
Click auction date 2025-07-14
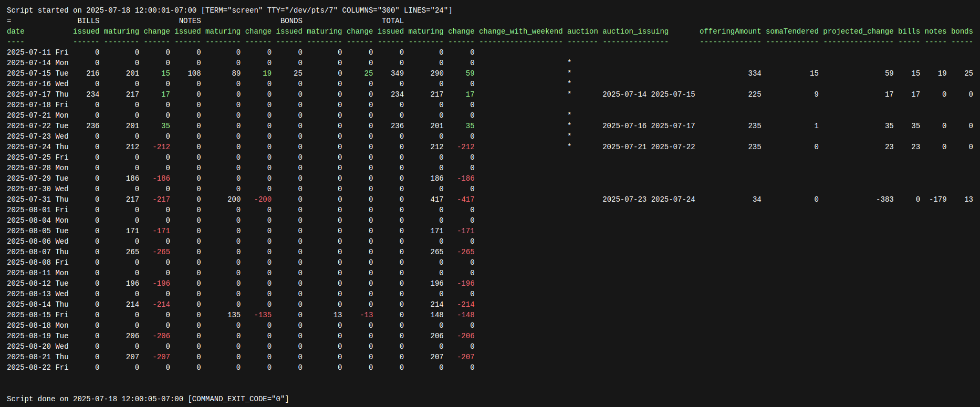click(x=624, y=95)
